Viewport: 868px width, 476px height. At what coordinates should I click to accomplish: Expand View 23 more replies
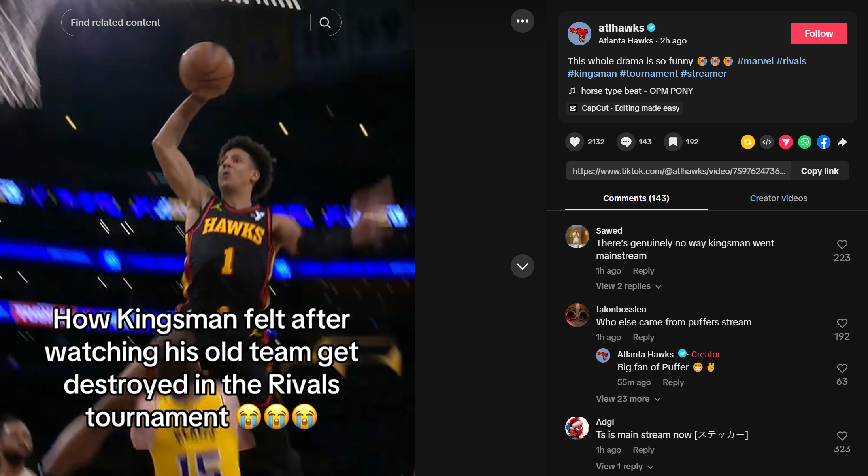point(628,399)
